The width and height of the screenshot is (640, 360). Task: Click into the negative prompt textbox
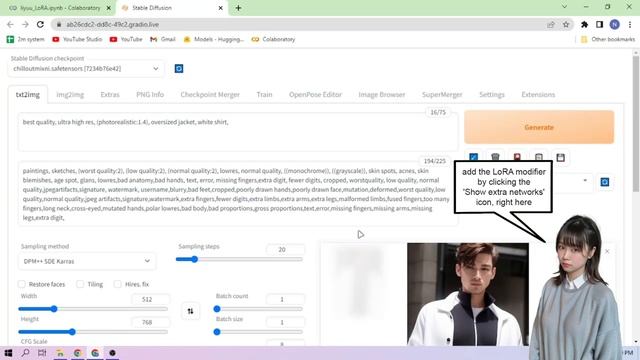238,194
